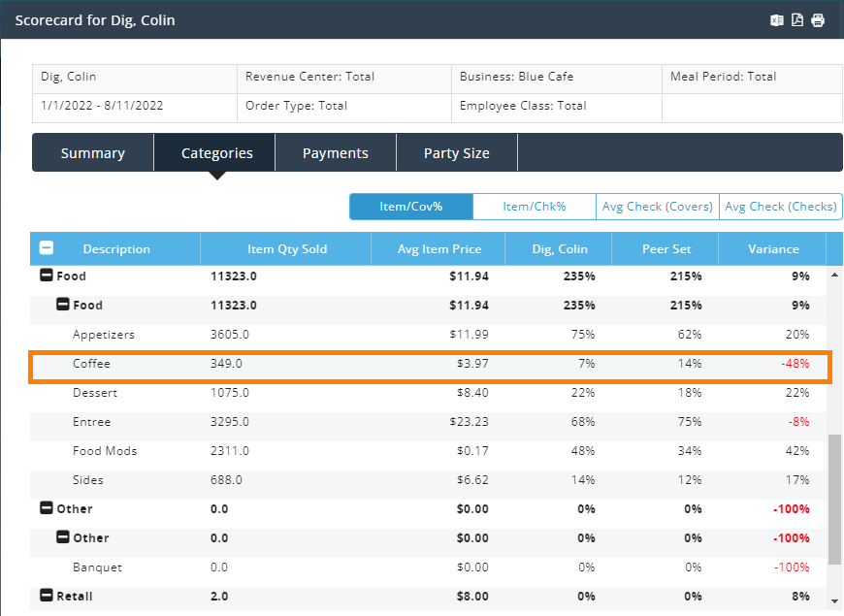
Task: Sort table by Variance column
Action: tap(773, 249)
